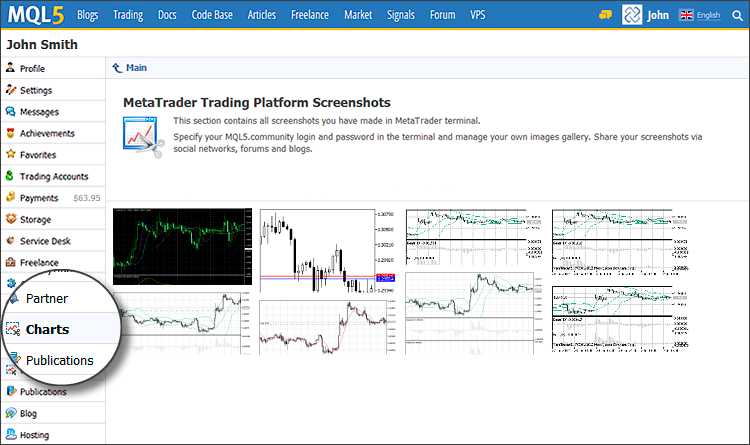Screen dimensions: 750x445
Task: Click the Blog icon in sidebar
Action: 11,412
